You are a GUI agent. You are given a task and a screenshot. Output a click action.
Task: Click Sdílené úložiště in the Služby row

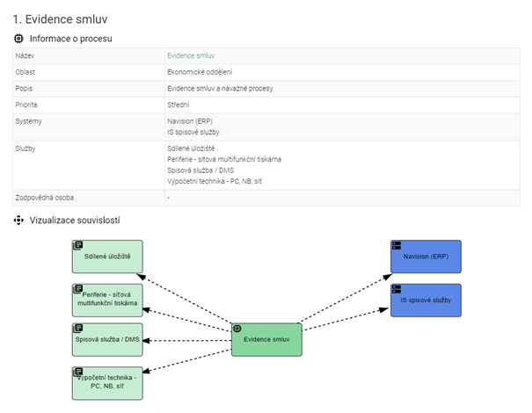click(x=191, y=149)
